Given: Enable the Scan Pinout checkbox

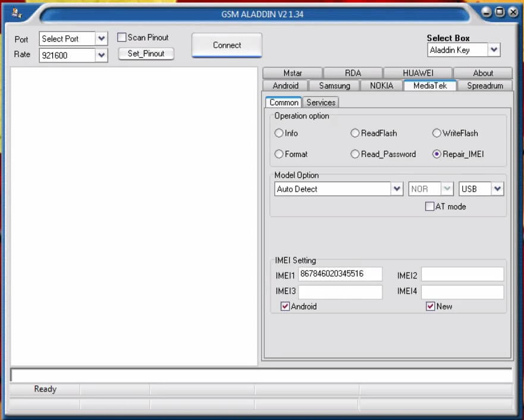Looking at the screenshot, I should [123, 36].
